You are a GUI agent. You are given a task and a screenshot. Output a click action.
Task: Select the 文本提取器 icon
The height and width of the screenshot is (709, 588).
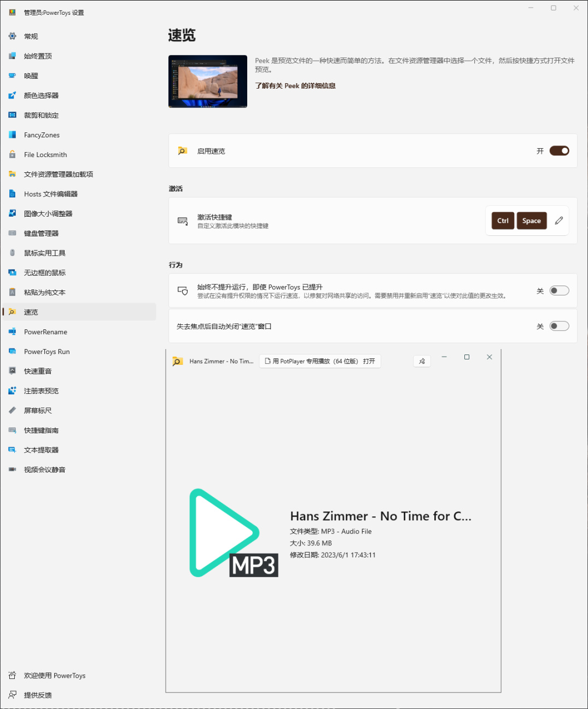coord(12,450)
